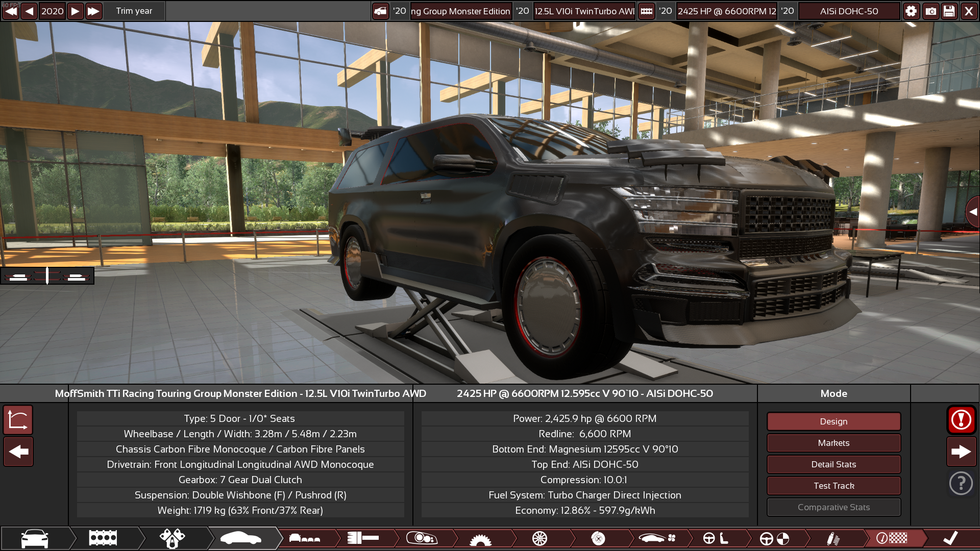
Task: Click the Type: 5 Door seats row
Action: coord(240,418)
